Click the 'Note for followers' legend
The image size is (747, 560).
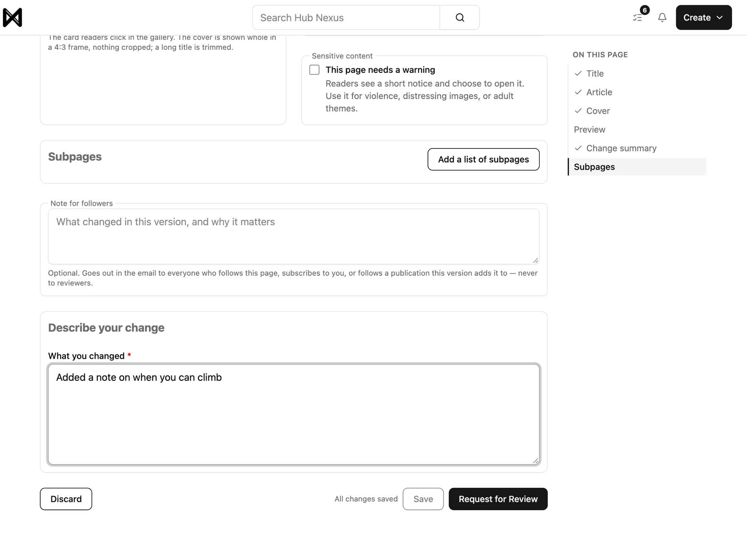pyautogui.click(x=81, y=203)
